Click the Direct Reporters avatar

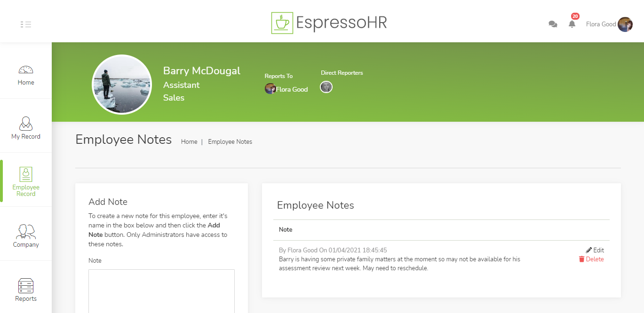pos(326,86)
